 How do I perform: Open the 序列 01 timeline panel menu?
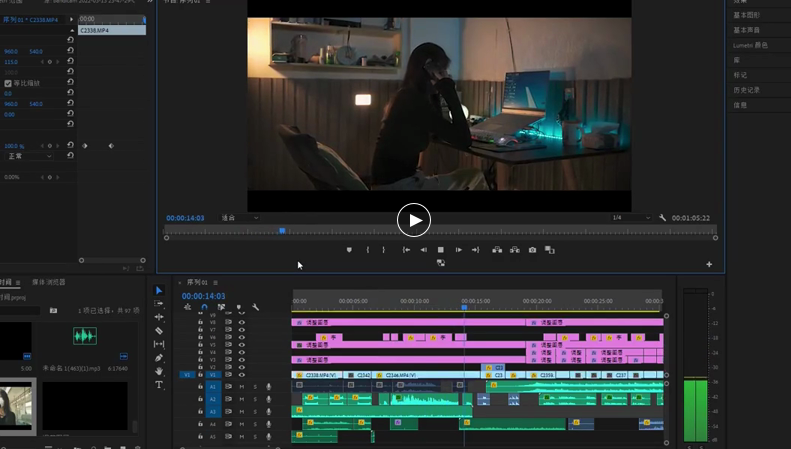pyautogui.click(x=215, y=283)
